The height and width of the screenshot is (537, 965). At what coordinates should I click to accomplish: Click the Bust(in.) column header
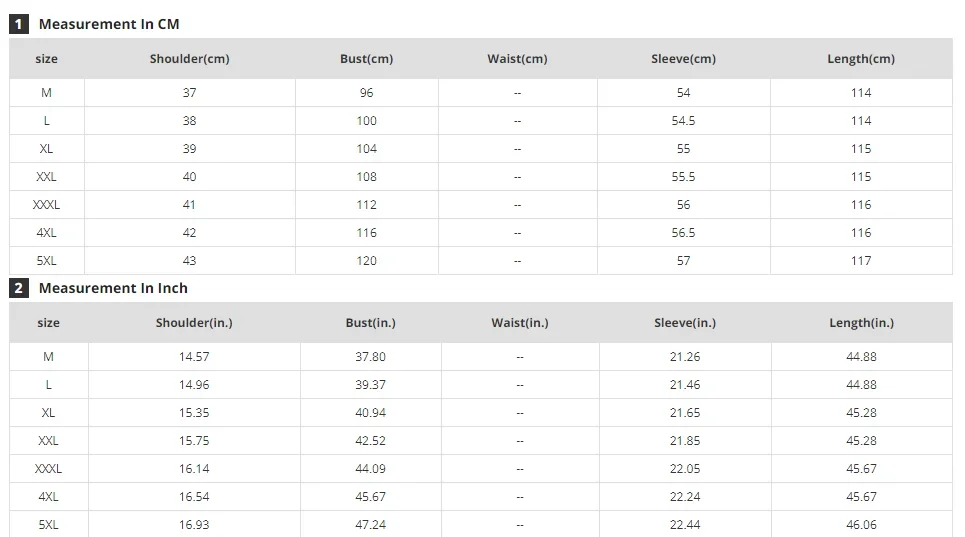point(370,322)
